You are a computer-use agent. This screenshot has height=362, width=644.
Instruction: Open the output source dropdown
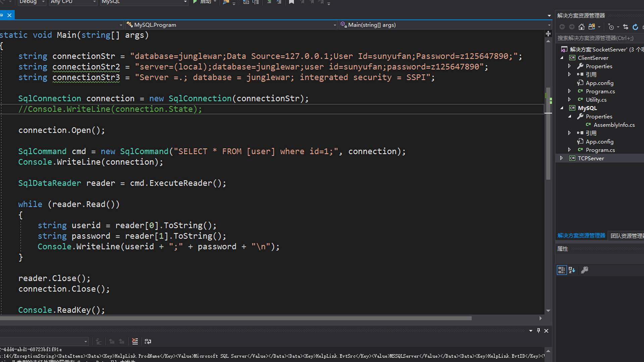pos(44,341)
